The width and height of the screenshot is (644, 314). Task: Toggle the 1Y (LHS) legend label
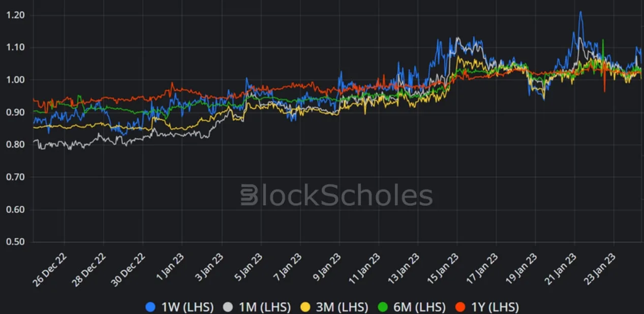(495, 307)
